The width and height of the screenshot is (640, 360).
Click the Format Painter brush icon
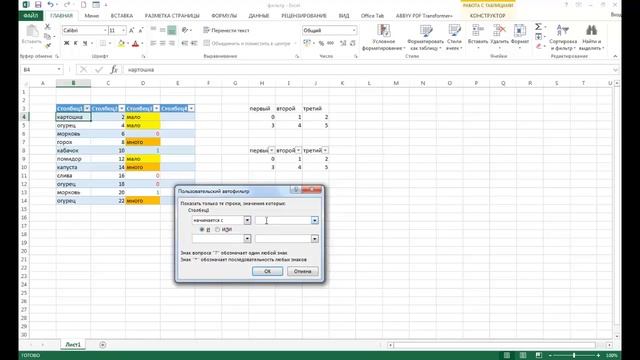coord(47,45)
